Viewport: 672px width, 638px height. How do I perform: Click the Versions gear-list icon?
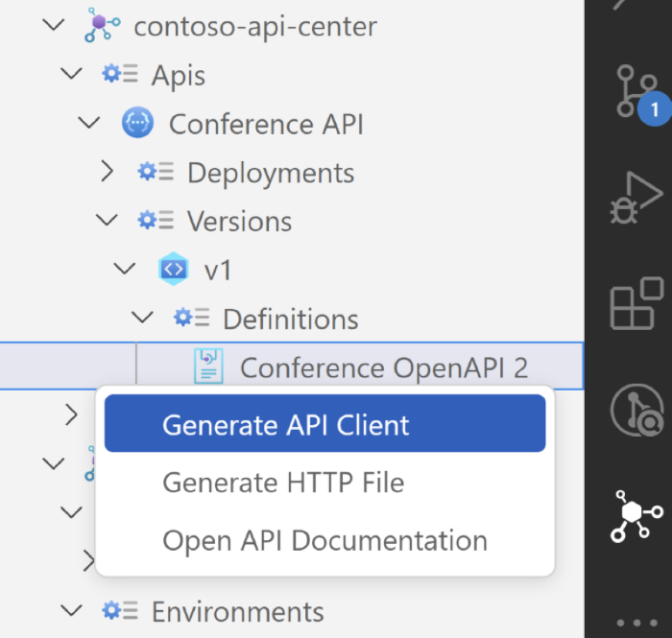pyautogui.click(x=156, y=221)
